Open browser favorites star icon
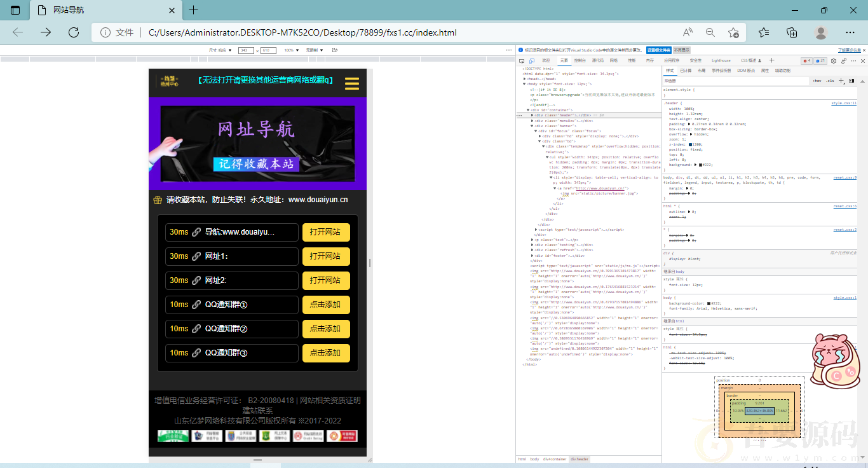The image size is (868, 468). click(x=764, y=32)
